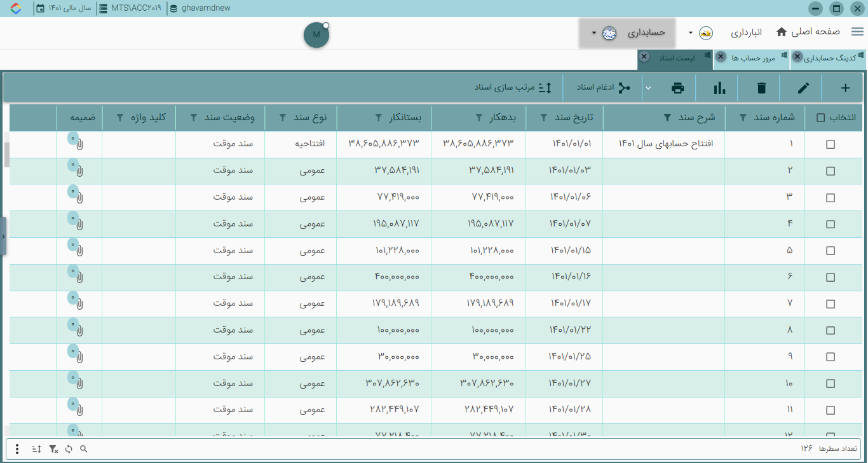Open filter on نوع سند column
868x463 pixels.
[283, 118]
